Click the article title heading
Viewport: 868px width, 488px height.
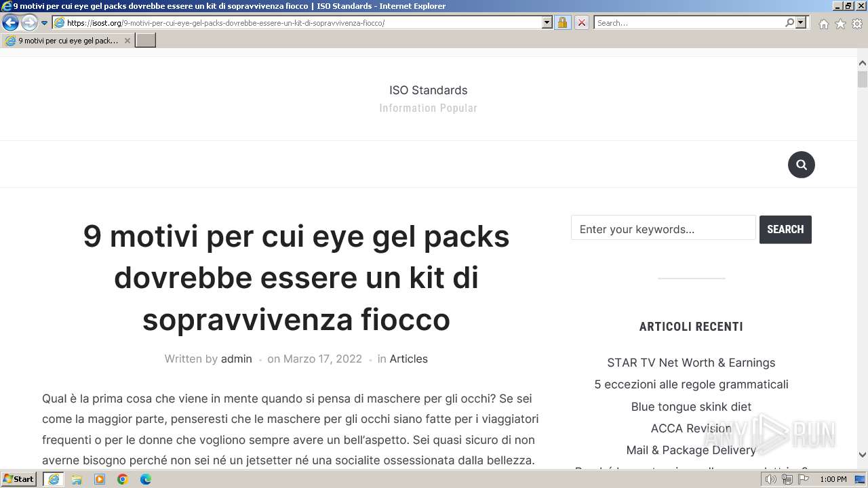click(x=296, y=277)
